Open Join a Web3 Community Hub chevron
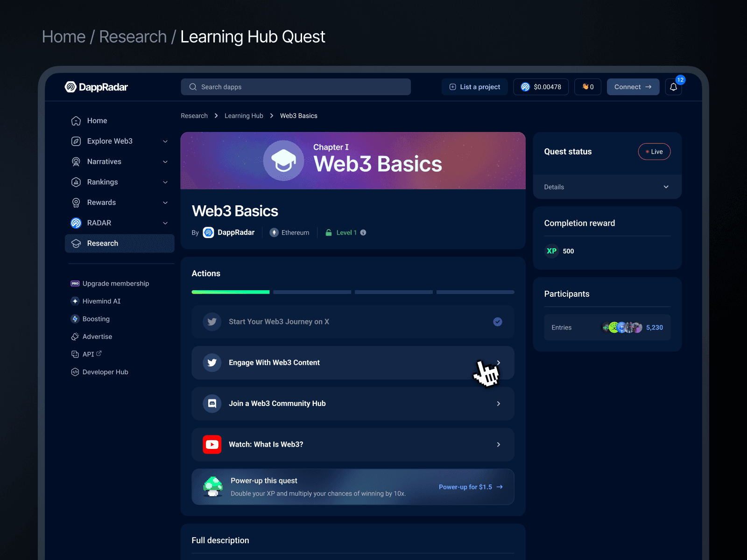The width and height of the screenshot is (747, 560). [499, 404]
